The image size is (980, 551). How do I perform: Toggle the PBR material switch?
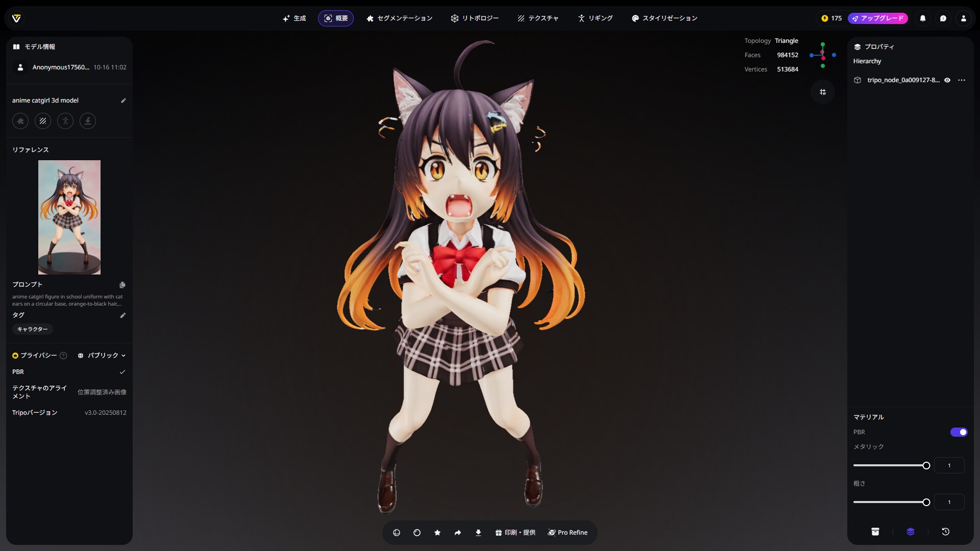(x=959, y=432)
